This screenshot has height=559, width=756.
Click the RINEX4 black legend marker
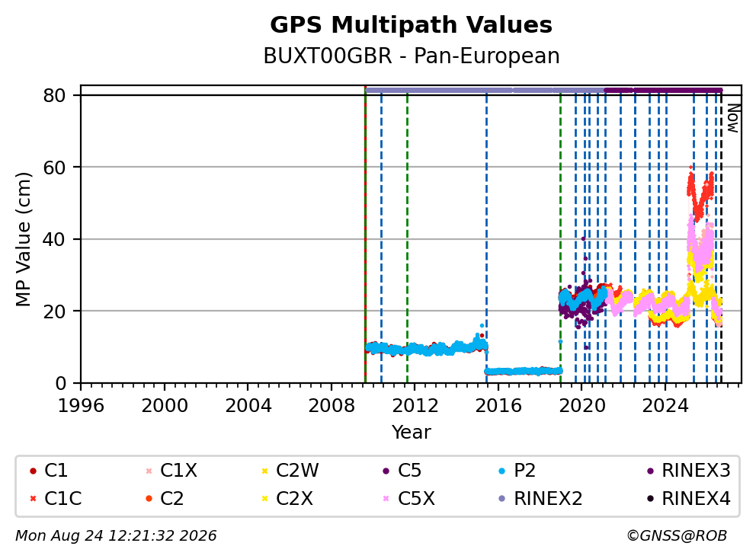click(x=650, y=499)
